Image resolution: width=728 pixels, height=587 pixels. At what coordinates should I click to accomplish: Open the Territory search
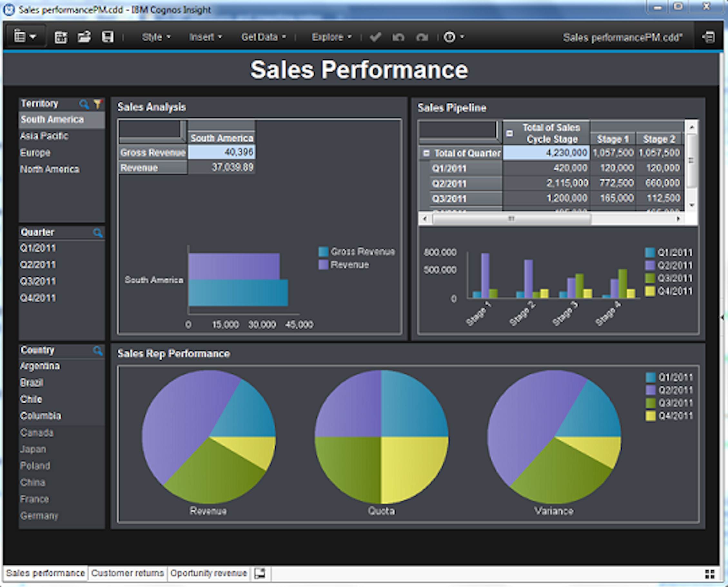click(83, 104)
